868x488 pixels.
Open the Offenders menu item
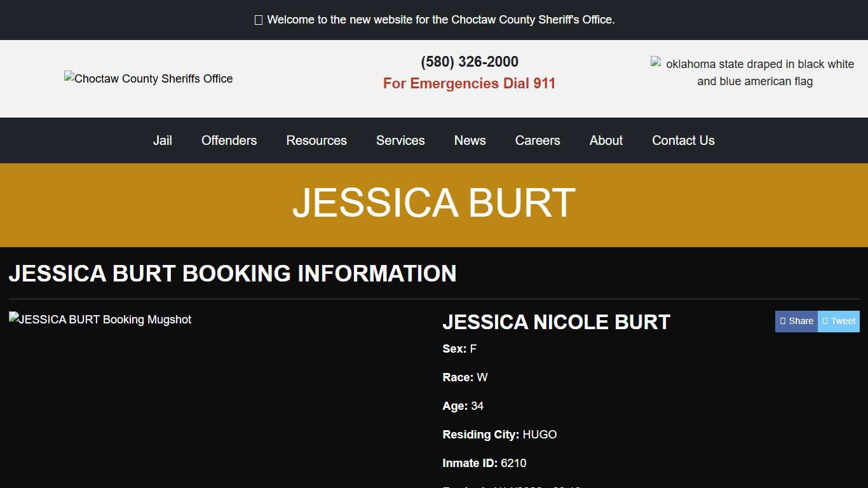[229, 140]
